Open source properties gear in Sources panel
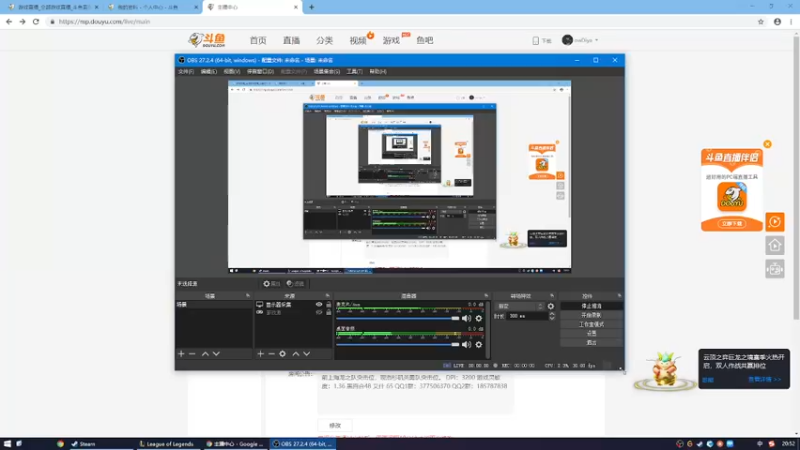Viewport: 800px width, 450px height. (283, 354)
